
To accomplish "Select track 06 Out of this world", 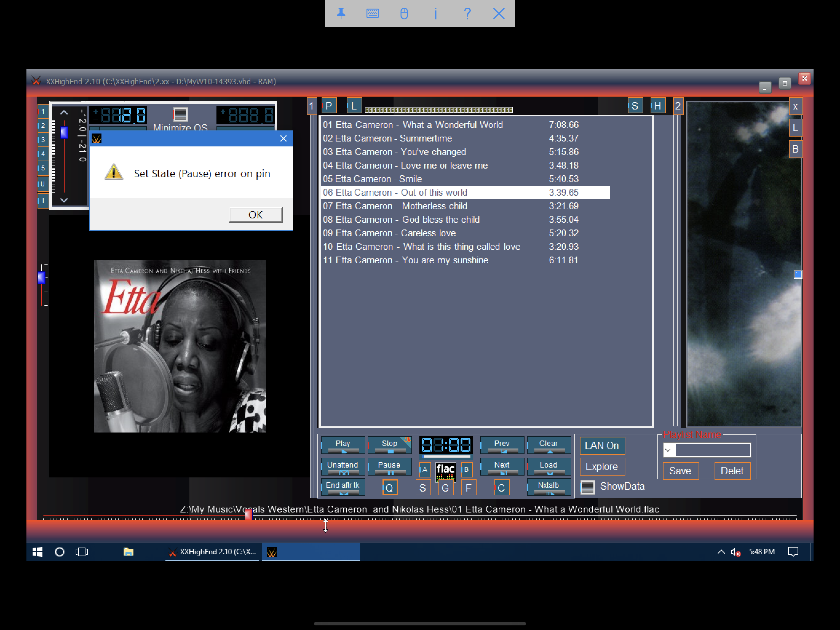I will click(466, 193).
